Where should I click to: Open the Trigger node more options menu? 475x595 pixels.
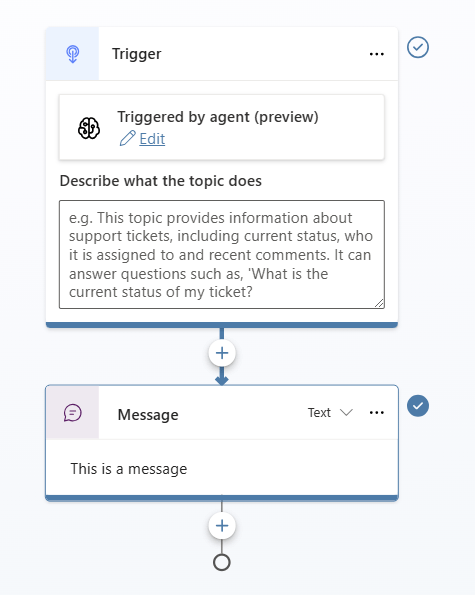click(x=376, y=54)
